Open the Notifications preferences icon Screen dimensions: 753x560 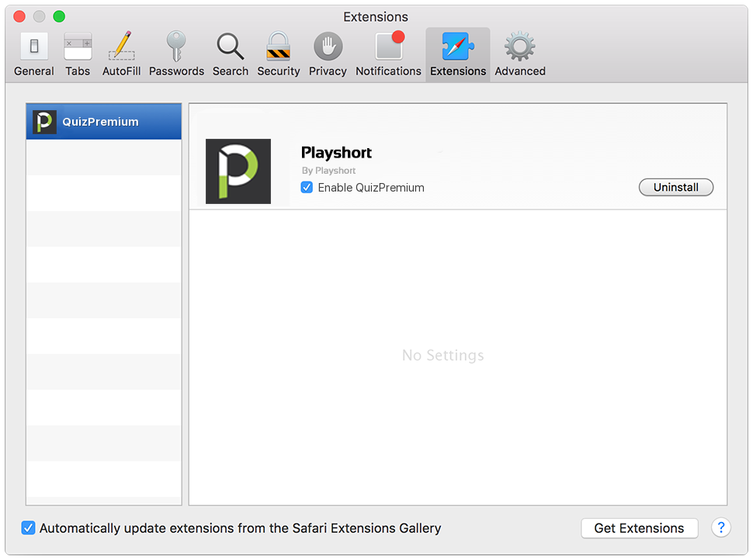point(390,46)
